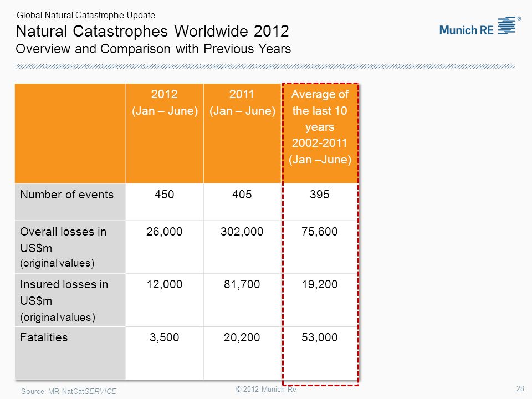Click the Munich RE logo
532x399 pixels.
point(480,26)
